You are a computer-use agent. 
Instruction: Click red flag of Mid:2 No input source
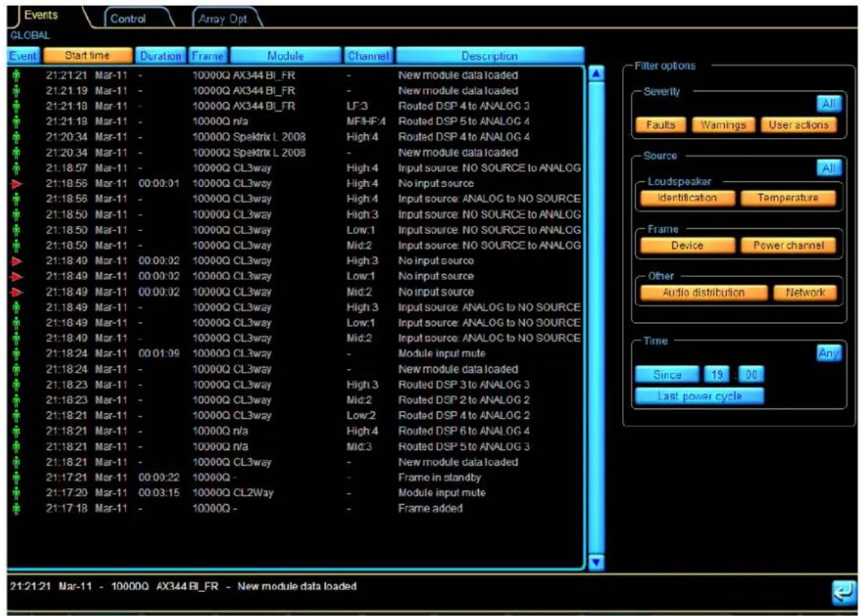pyautogui.click(x=17, y=292)
